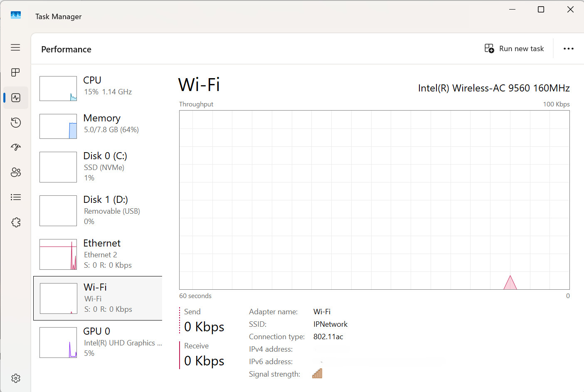Click the IPv6 address label

[x=271, y=362]
